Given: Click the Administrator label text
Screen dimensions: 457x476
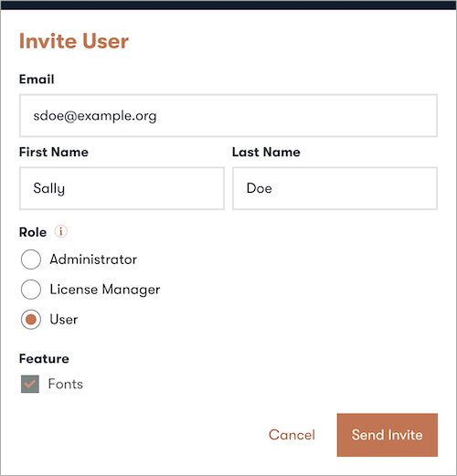Looking at the screenshot, I should [93, 259].
